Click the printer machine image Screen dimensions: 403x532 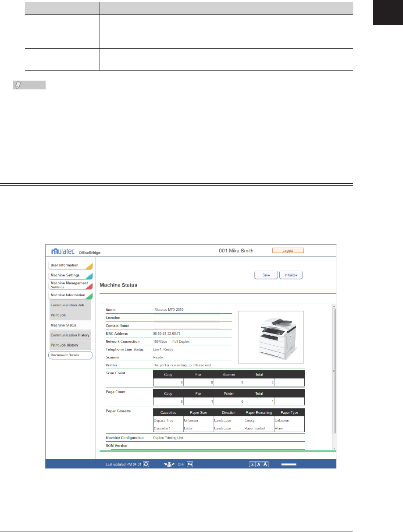click(271, 337)
